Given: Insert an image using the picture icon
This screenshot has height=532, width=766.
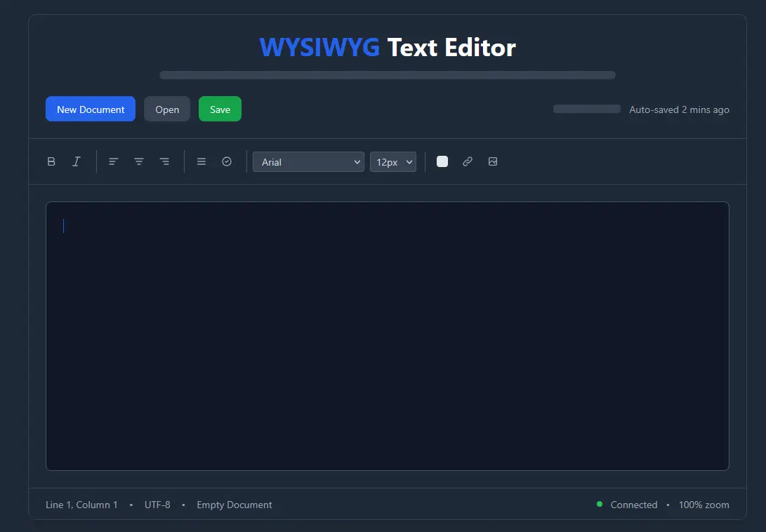Looking at the screenshot, I should [x=493, y=161].
